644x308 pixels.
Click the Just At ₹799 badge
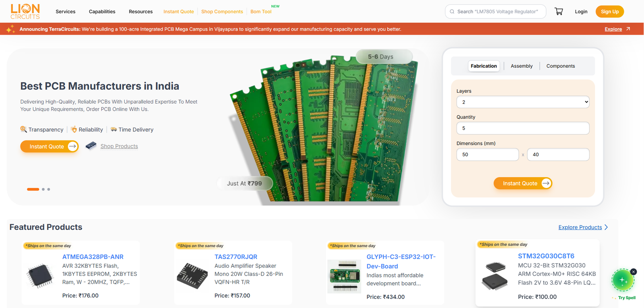click(x=244, y=183)
